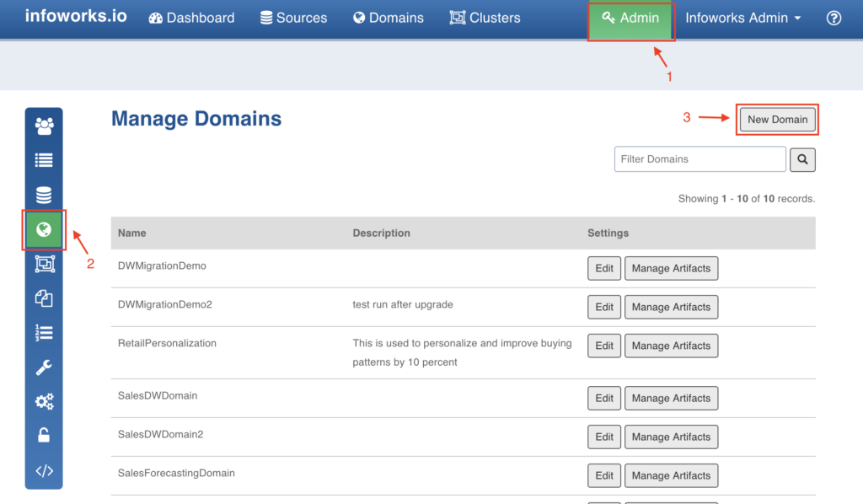
Task: Edit the SalesDWDomain2 domain
Action: tap(603, 437)
